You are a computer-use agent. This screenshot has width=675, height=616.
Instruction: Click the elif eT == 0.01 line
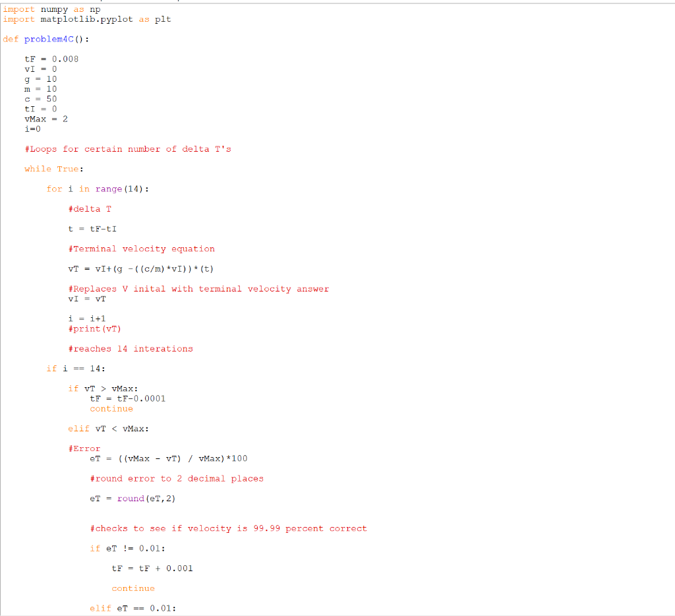[x=123, y=608]
